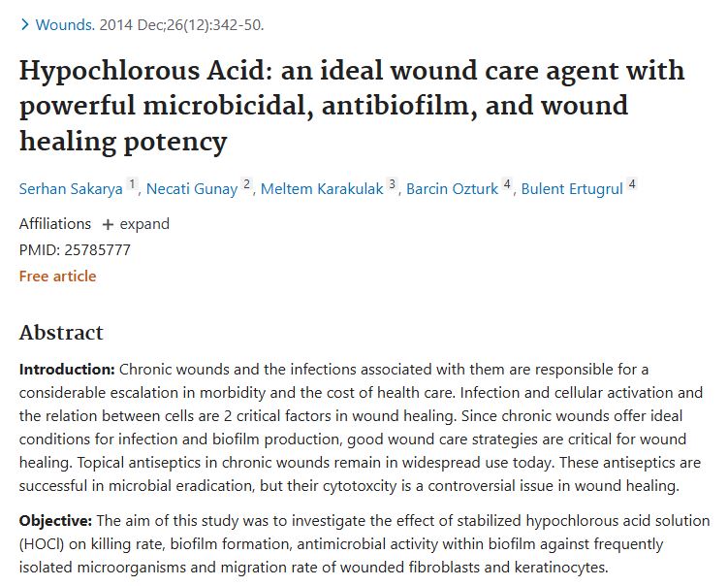Click affiliation superscript 4 after Ozturk

pyautogui.click(x=507, y=185)
